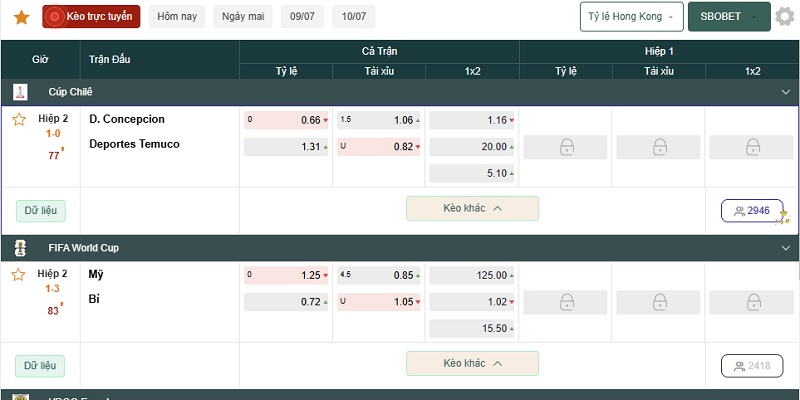Screen dimensions: 800x400
Task: Click the 1-3 score text
Action: (x=53, y=289)
